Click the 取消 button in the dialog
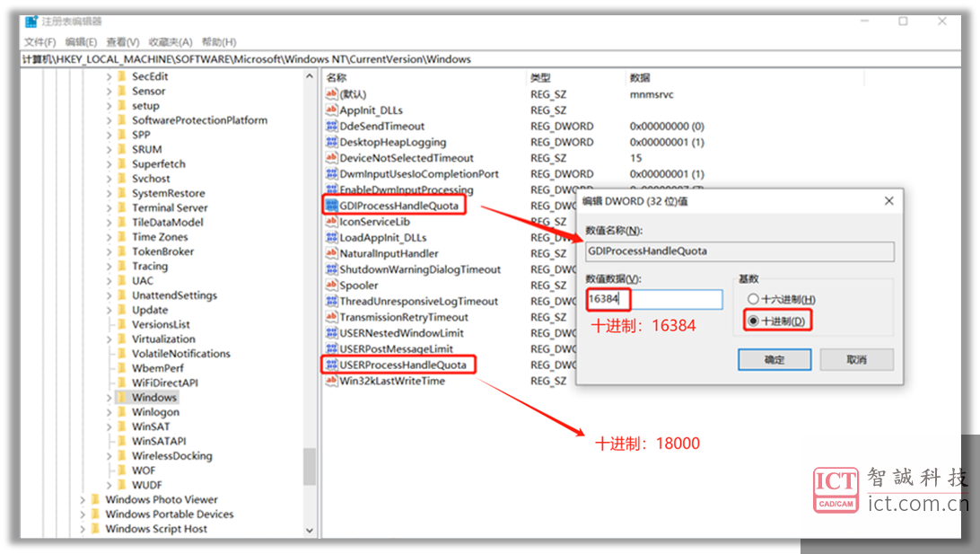Image resolution: width=980 pixels, height=554 pixels. click(856, 359)
